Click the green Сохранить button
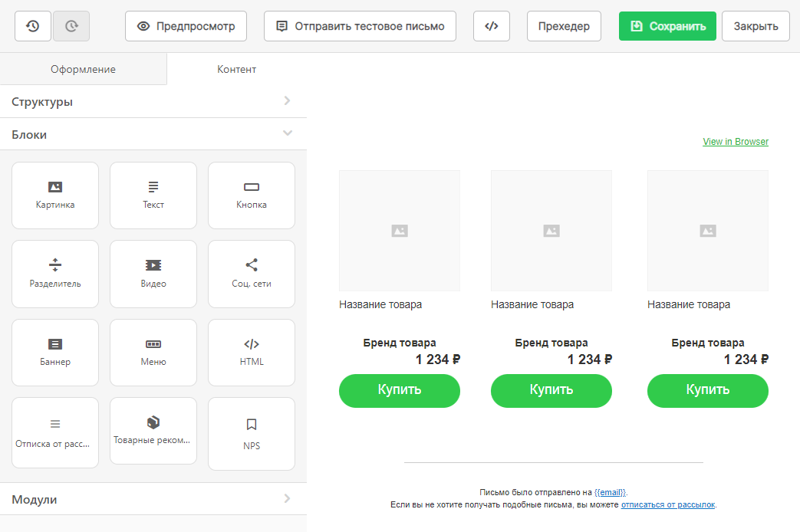 [x=667, y=26]
